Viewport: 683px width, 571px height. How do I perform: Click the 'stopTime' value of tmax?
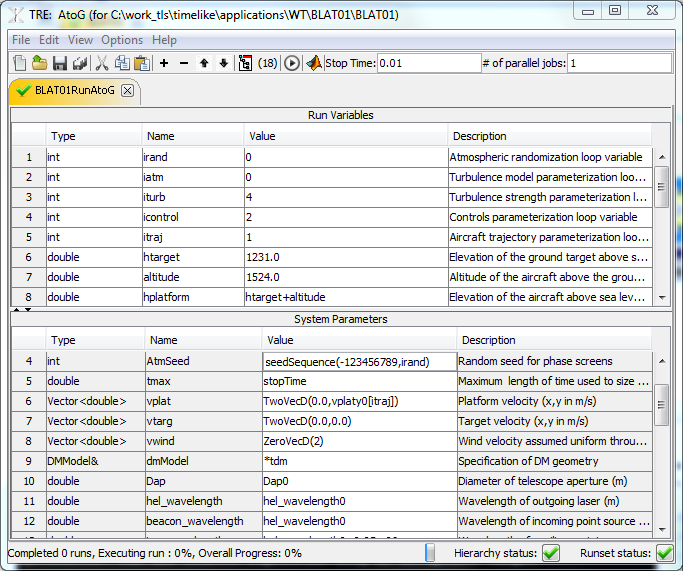[x=359, y=381]
